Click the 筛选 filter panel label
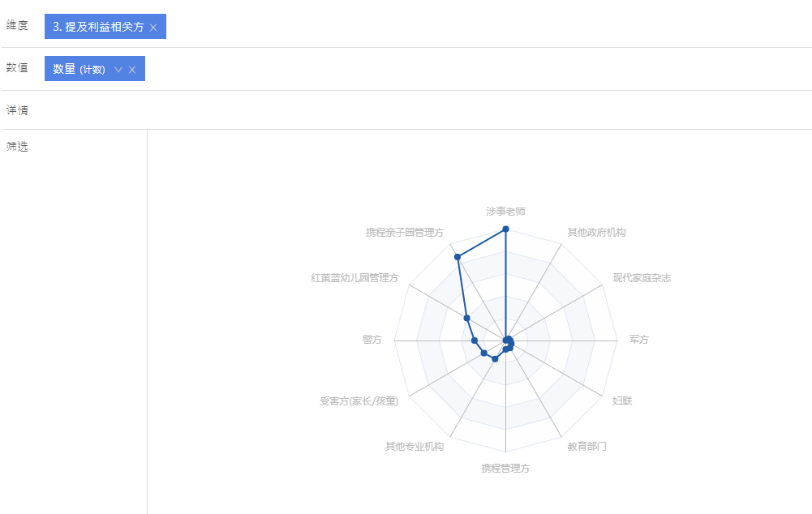The image size is (812, 514). 17,147
